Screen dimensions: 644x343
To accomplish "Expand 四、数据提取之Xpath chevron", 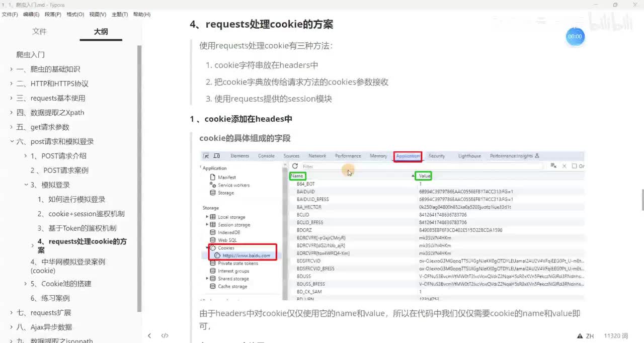I will click(x=12, y=113).
